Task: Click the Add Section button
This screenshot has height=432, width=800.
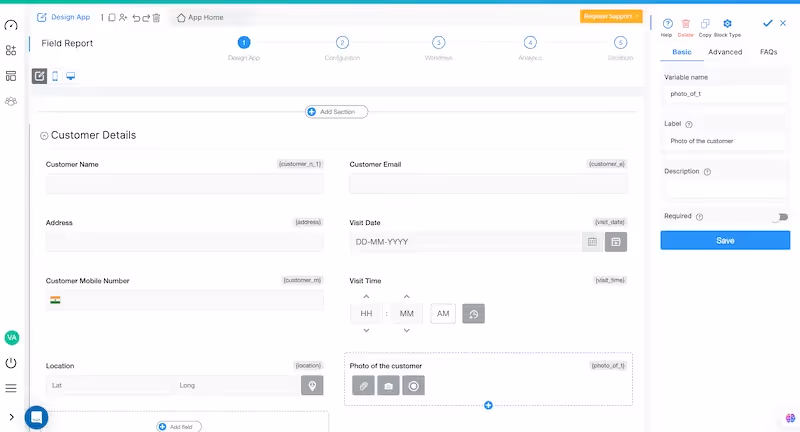Action: tap(336, 112)
